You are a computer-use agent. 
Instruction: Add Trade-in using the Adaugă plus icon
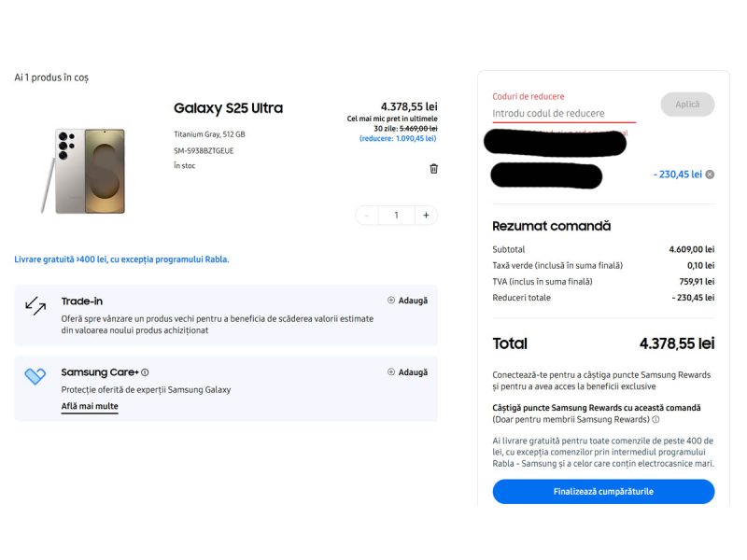391,301
